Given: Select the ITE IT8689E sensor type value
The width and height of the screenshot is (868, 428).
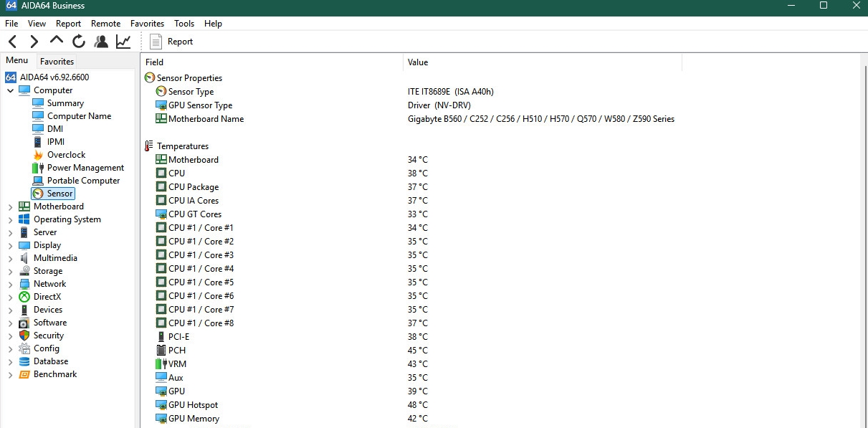Looking at the screenshot, I should tap(451, 92).
